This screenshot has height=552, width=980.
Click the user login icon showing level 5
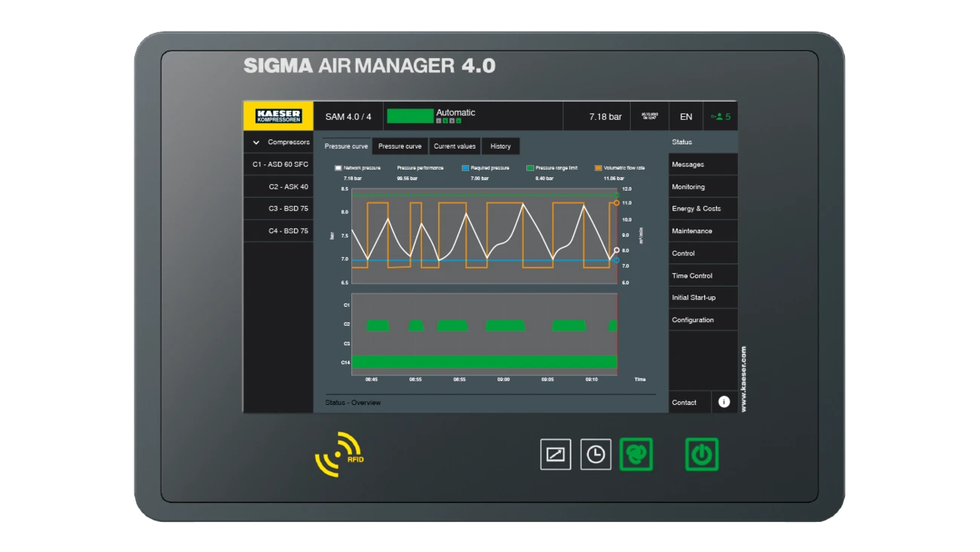(x=720, y=116)
